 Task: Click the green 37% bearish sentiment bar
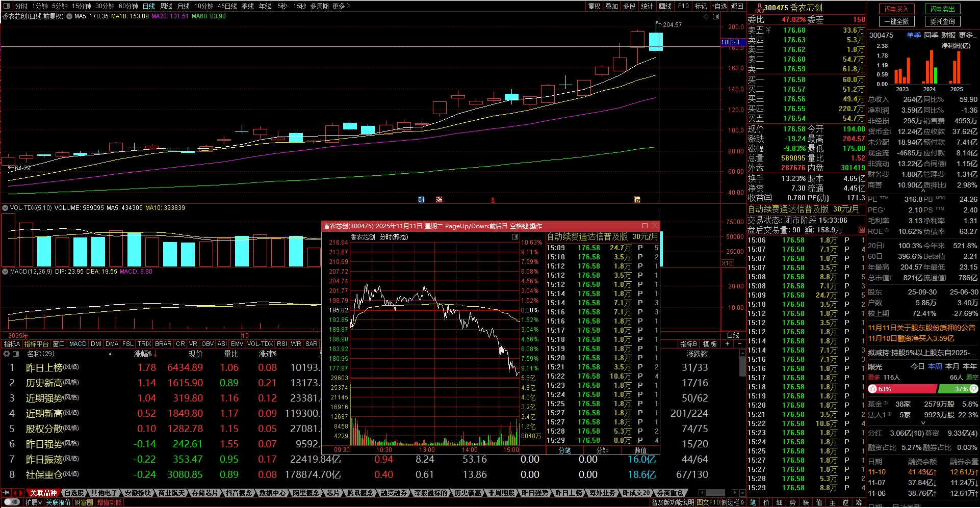tap(958, 389)
